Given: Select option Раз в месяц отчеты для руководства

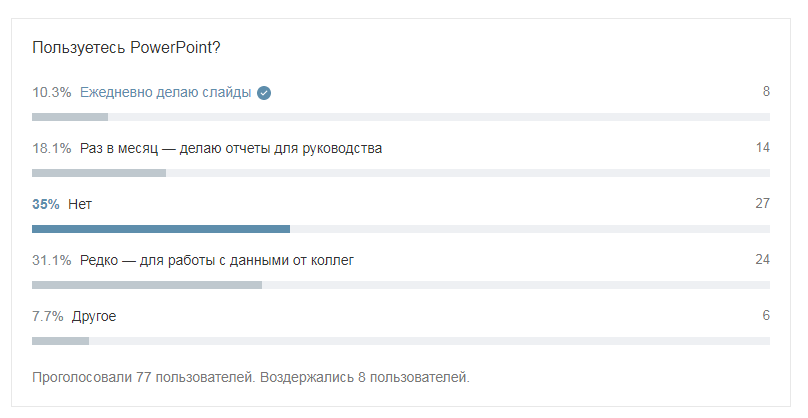Looking at the screenshot, I should tap(231, 148).
